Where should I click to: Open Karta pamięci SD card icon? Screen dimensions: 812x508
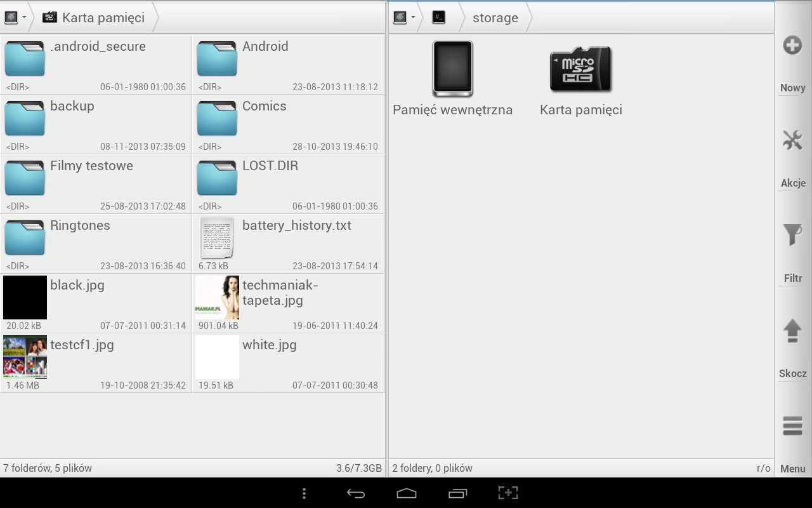(x=580, y=69)
